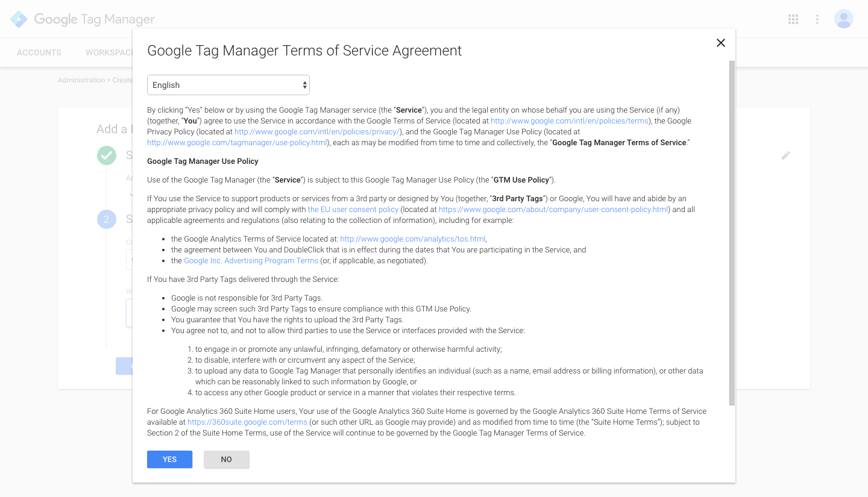Click YES to accept the terms

(x=169, y=459)
